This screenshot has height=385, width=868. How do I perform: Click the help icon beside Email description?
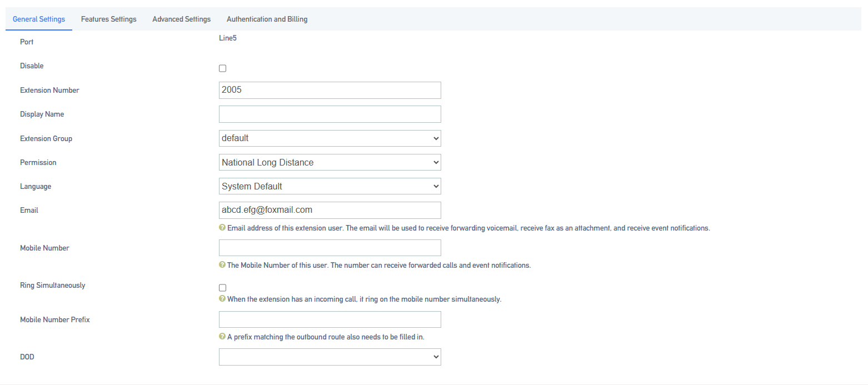[x=222, y=228]
